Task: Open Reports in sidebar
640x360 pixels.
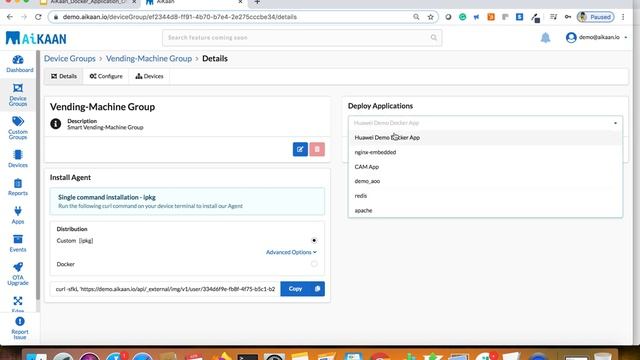Action: [18, 187]
